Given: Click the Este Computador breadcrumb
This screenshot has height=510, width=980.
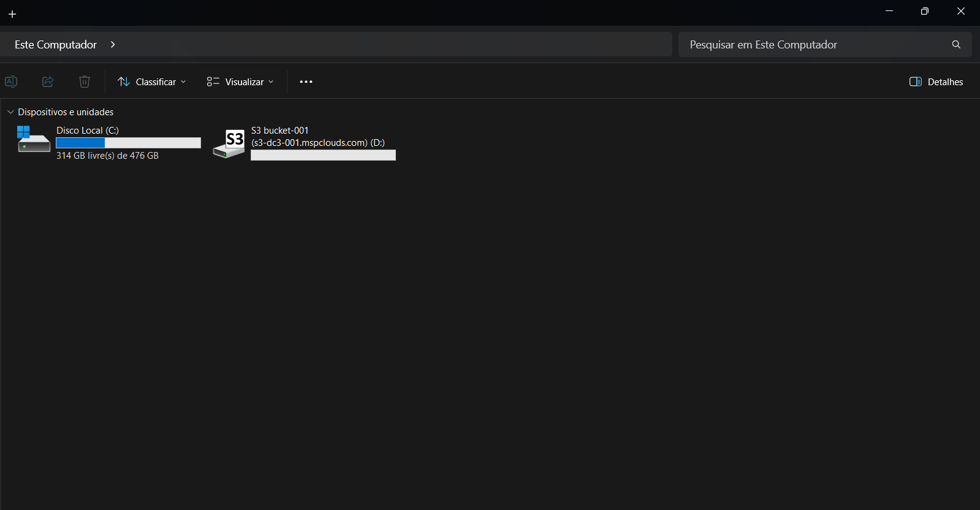Looking at the screenshot, I should [56, 45].
